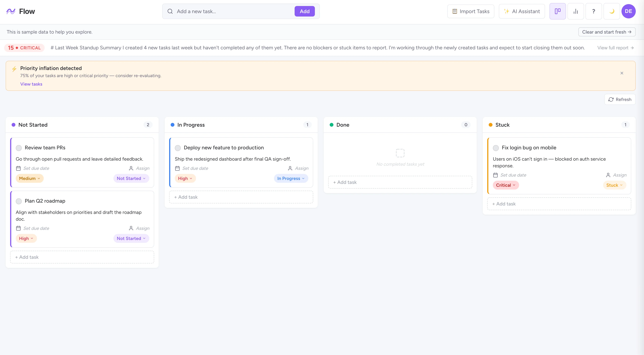
Task: Click the Flow logo icon
Action: pos(11,11)
